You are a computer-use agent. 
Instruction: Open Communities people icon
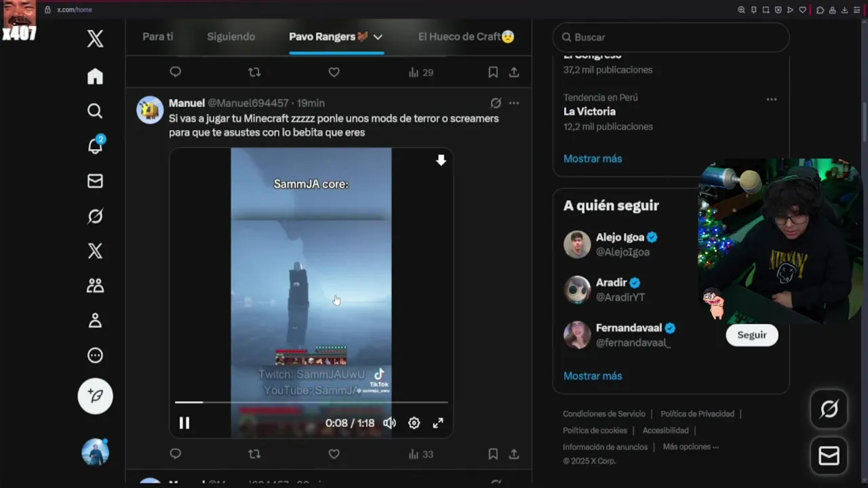(x=95, y=285)
